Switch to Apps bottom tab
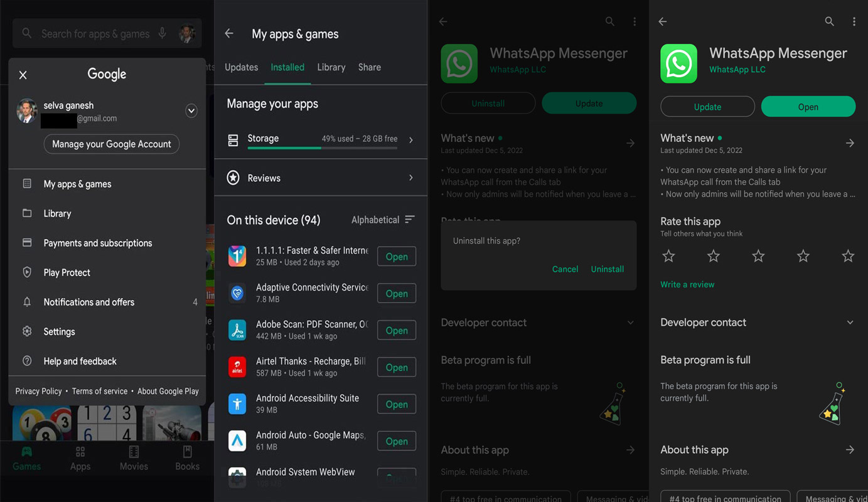The width and height of the screenshot is (868, 502). (x=80, y=459)
